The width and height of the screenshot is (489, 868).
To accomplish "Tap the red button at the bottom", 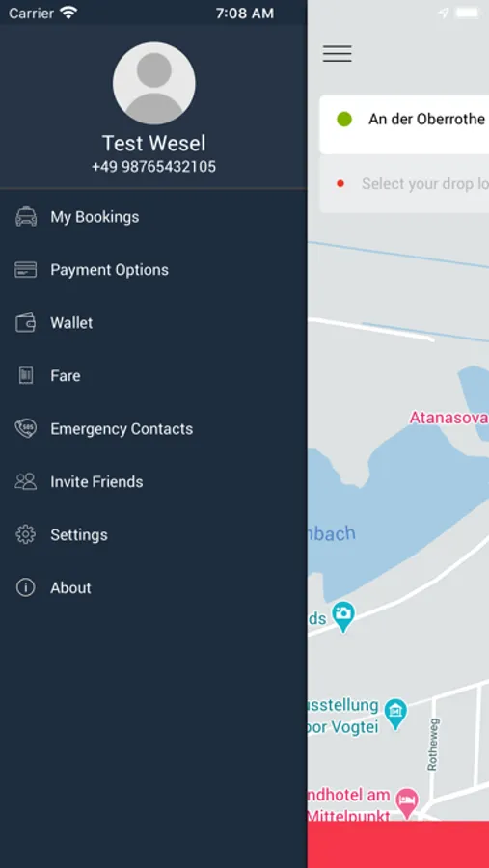I will click(x=398, y=844).
